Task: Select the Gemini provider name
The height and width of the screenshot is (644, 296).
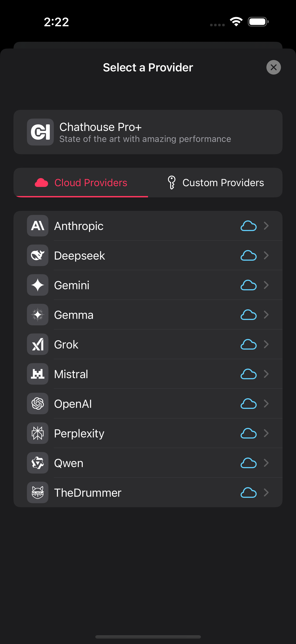Action: [72, 285]
